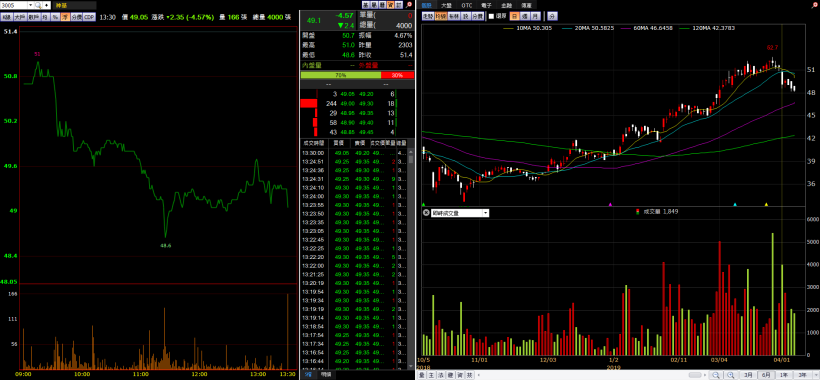
Task: Click the zoom in magnifier on chart footer
Action: point(731,375)
